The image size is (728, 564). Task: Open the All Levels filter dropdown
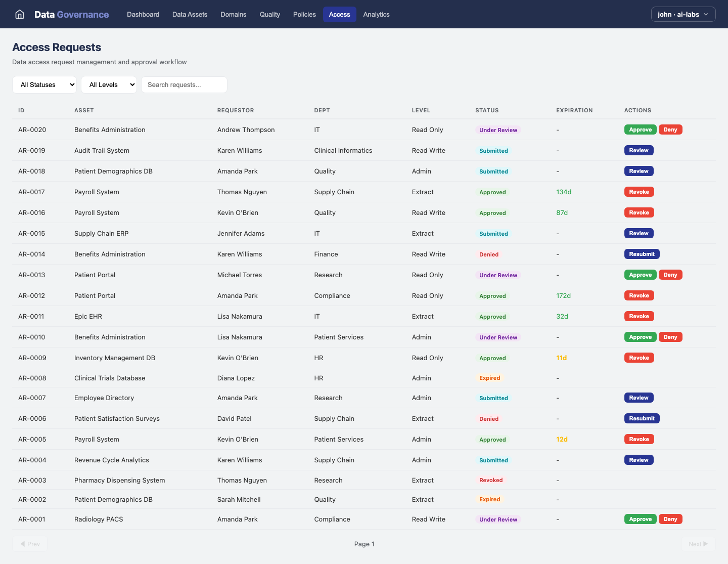(x=109, y=84)
